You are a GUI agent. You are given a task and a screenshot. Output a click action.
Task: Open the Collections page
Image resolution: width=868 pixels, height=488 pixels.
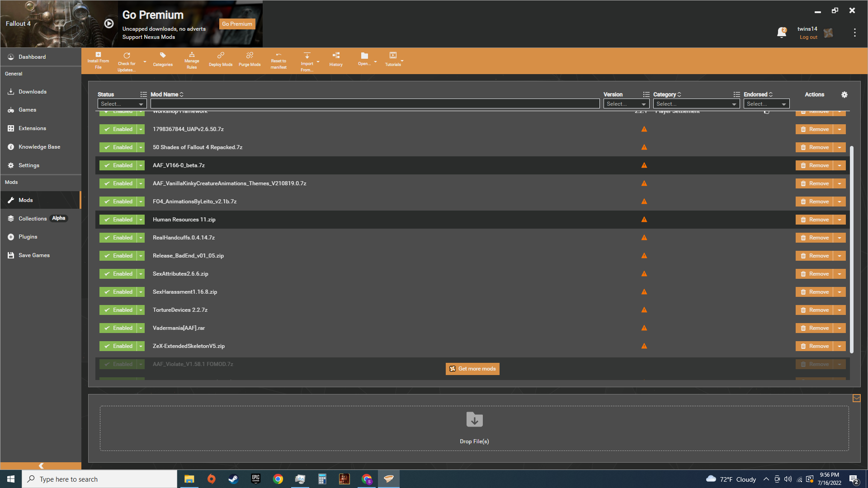point(41,219)
